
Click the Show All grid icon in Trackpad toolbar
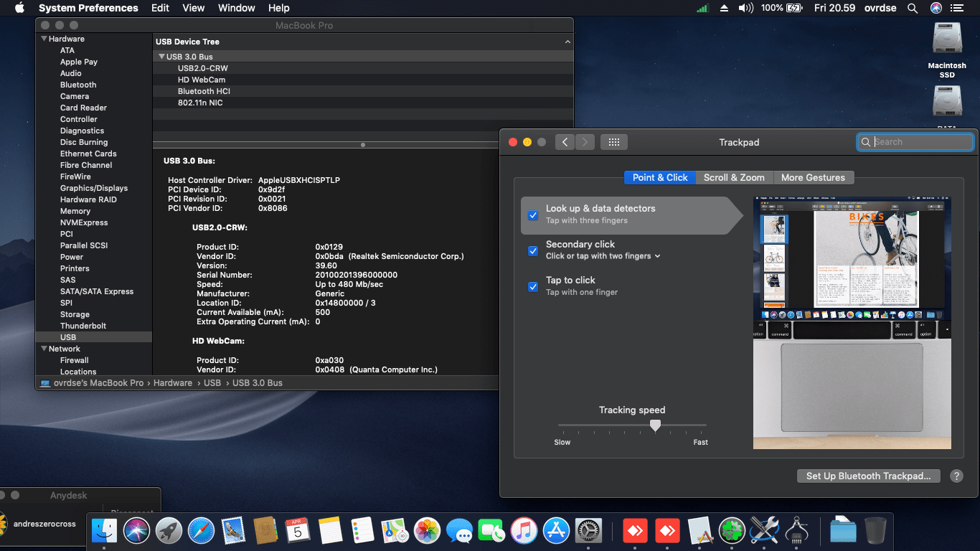point(613,142)
